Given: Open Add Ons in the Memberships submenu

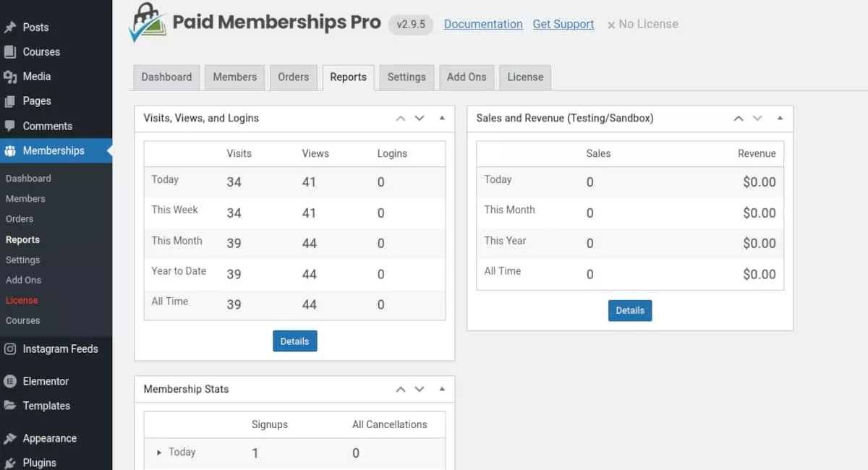Looking at the screenshot, I should click(23, 281).
